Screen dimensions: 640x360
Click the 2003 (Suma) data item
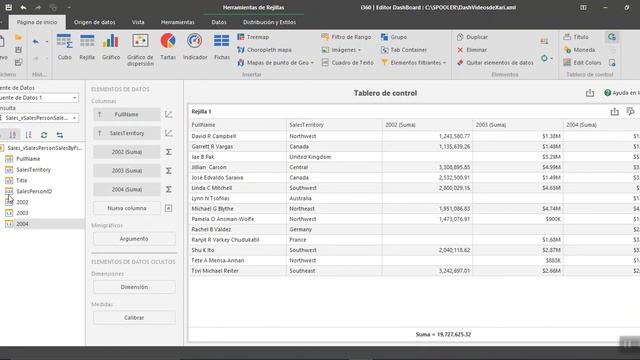point(127,171)
